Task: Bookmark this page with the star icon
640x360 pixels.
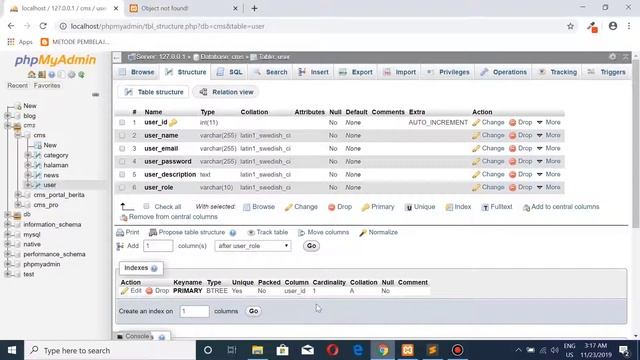Action: coord(570,26)
